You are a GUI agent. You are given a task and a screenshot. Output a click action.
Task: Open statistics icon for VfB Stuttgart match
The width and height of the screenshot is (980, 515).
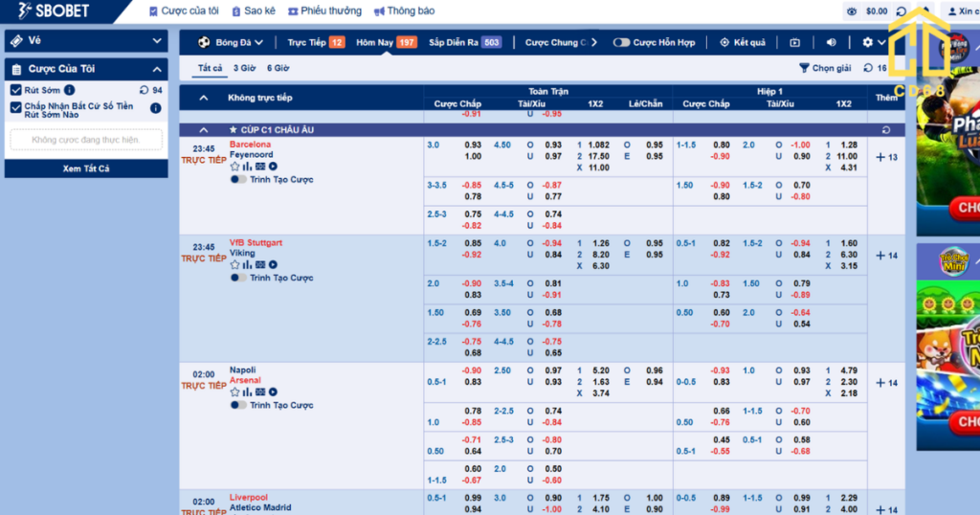click(248, 265)
